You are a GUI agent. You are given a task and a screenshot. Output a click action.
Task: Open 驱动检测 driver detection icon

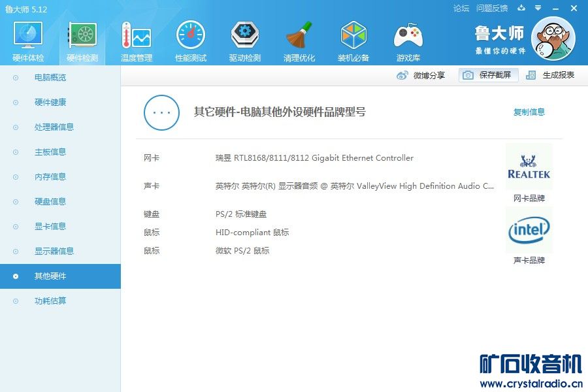pos(245,35)
